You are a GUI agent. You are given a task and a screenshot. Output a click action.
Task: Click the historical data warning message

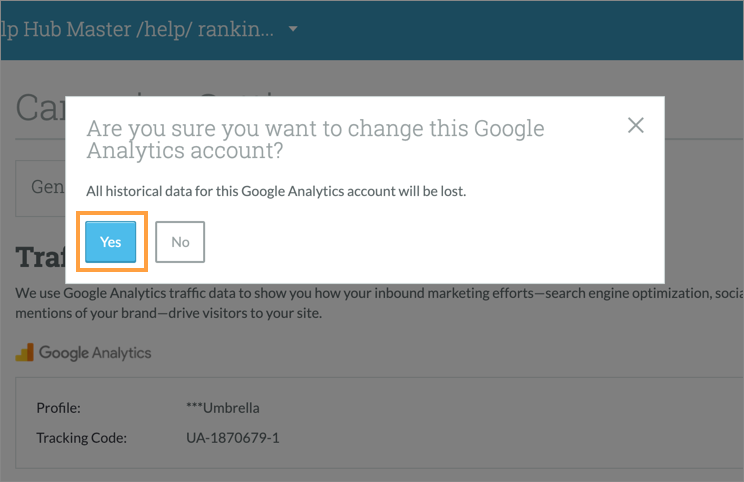coord(276,190)
